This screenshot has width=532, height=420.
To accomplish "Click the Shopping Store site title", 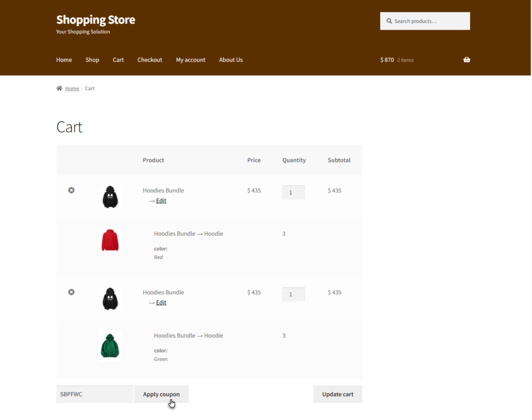I will point(96,20).
